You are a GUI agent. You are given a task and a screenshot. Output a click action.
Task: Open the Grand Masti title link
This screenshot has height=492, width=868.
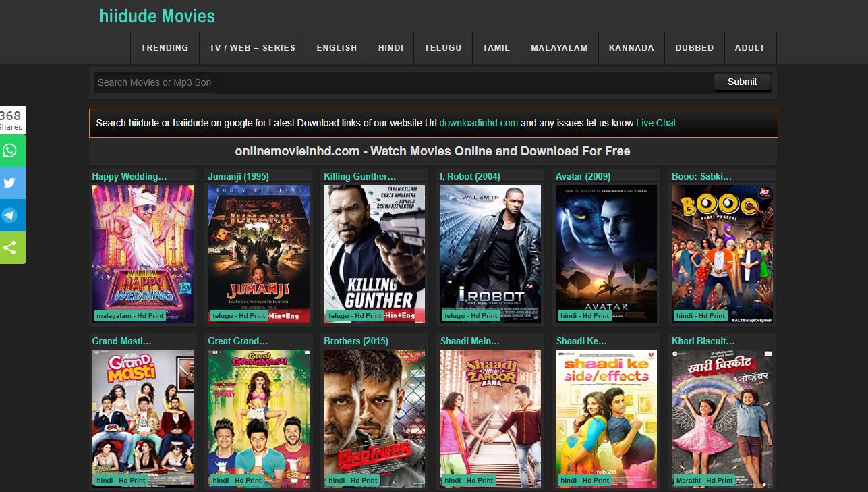pyautogui.click(x=122, y=341)
